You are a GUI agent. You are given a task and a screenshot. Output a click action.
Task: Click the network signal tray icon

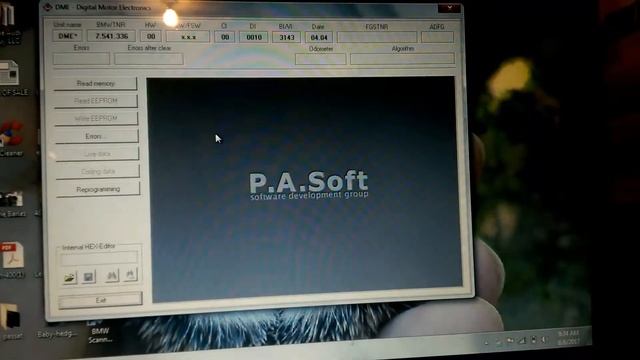pyautogui.click(x=522, y=340)
